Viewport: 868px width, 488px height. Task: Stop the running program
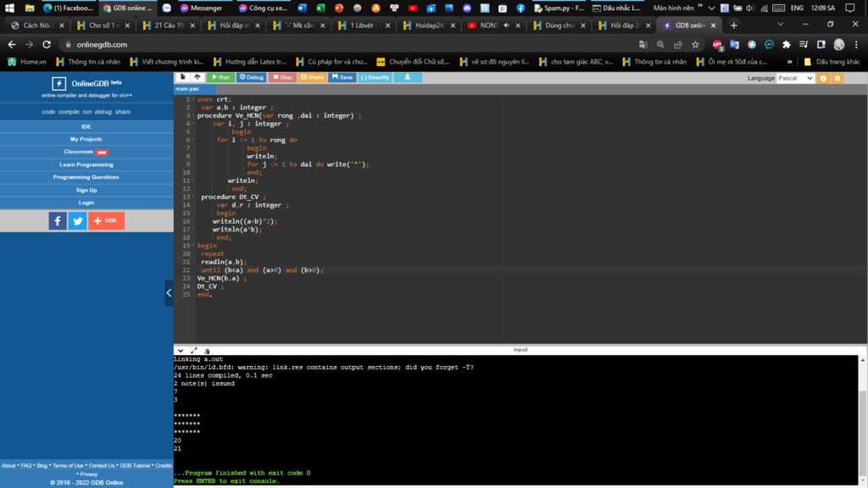[282, 77]
